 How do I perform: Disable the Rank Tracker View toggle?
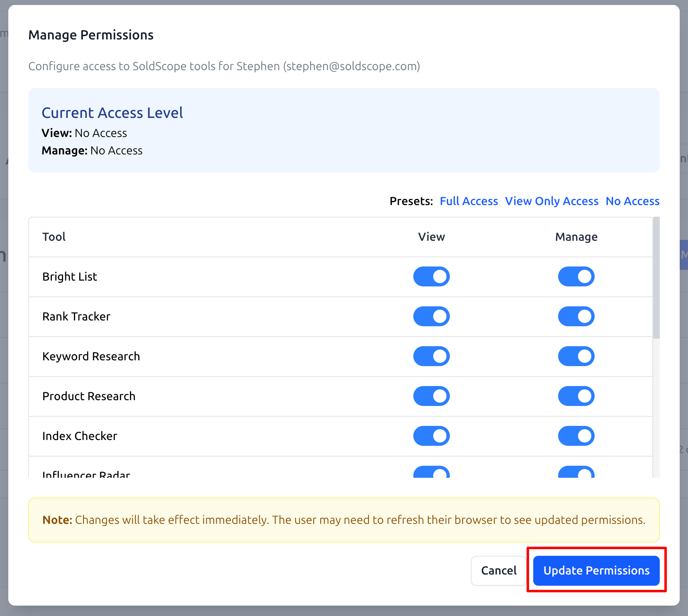(x=431, y=316)
